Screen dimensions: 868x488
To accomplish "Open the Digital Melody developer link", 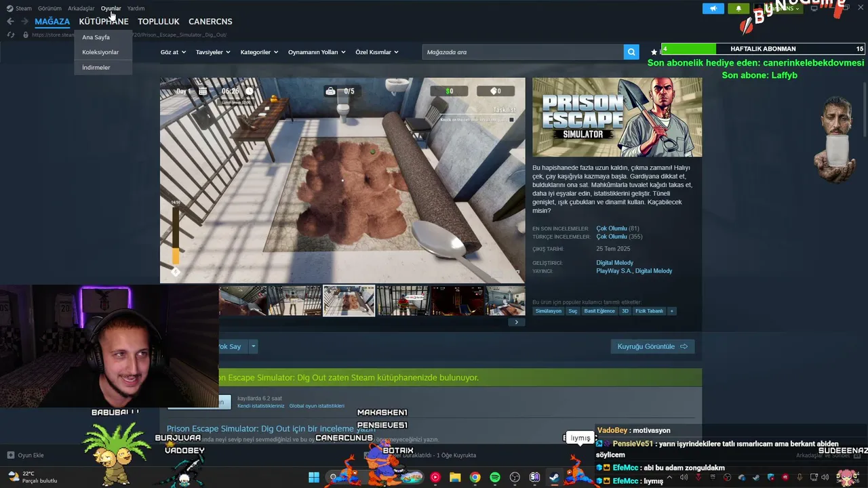I will tap(614, 263).
